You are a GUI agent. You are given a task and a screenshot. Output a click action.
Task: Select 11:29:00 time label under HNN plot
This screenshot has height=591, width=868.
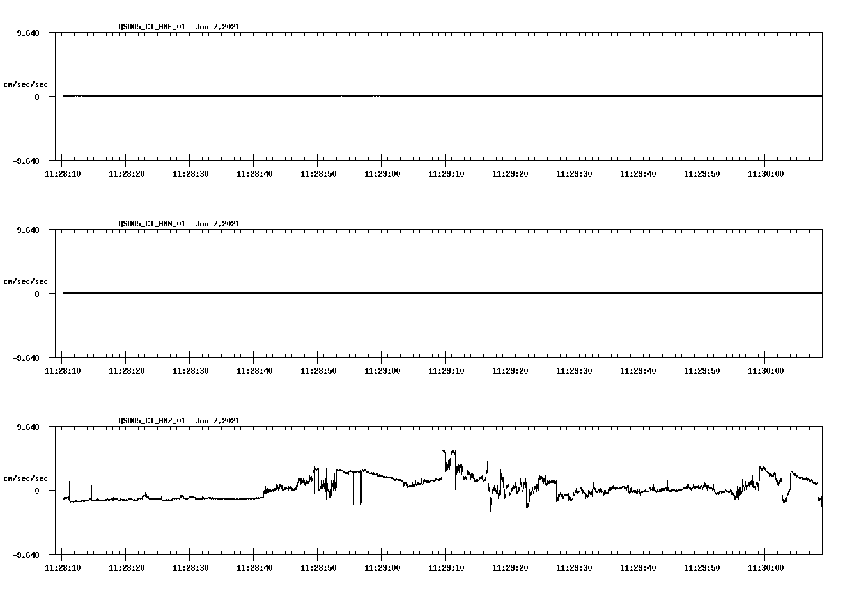(382, 371)
